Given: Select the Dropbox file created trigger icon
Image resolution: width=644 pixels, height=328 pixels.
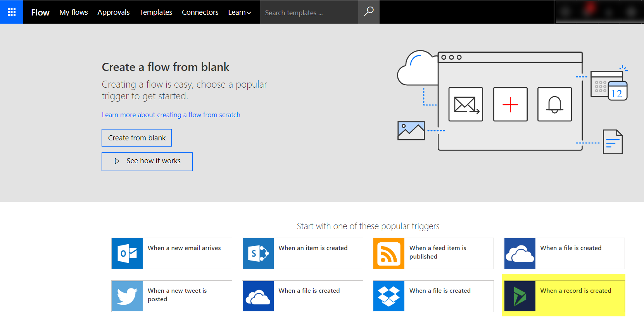Looking at the screenshot, I should point(389,296).
